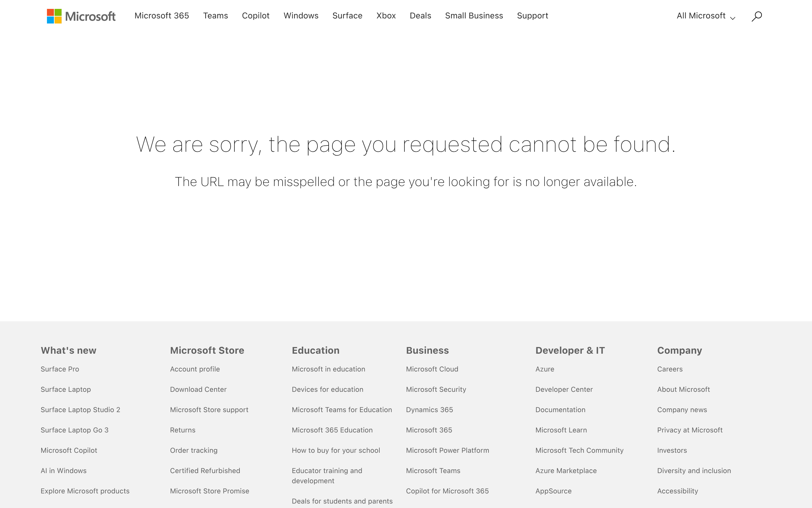Click the About Microsoft link
812x508 pixels.
pos(684,389)
